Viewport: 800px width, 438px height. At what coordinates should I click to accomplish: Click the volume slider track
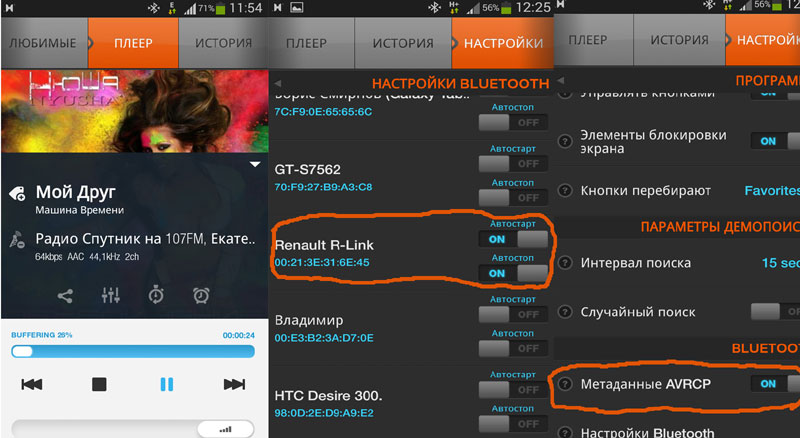tap(133, 429)
